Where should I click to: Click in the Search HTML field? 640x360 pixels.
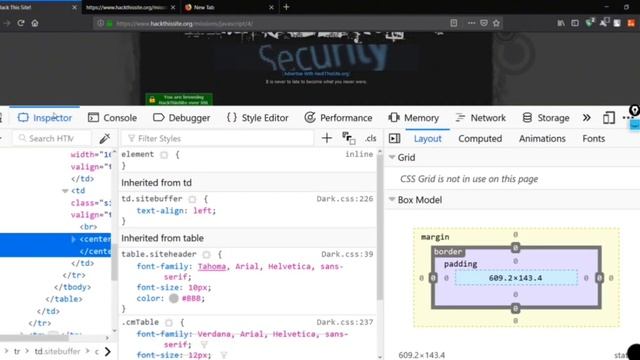(x=52, y=138)
